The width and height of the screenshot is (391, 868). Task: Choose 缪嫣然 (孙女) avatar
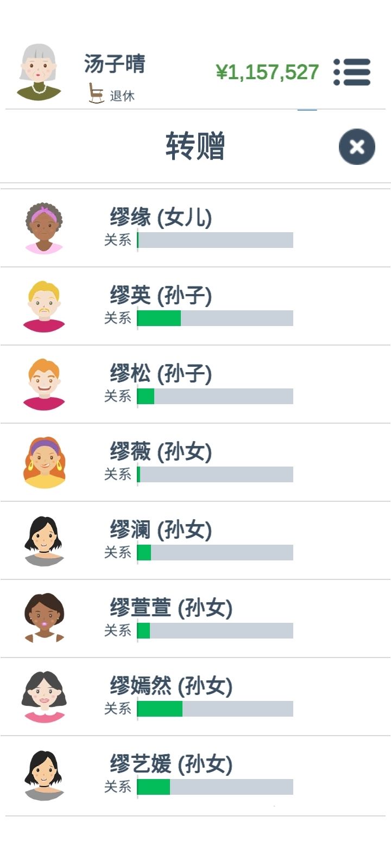point(44,697)
